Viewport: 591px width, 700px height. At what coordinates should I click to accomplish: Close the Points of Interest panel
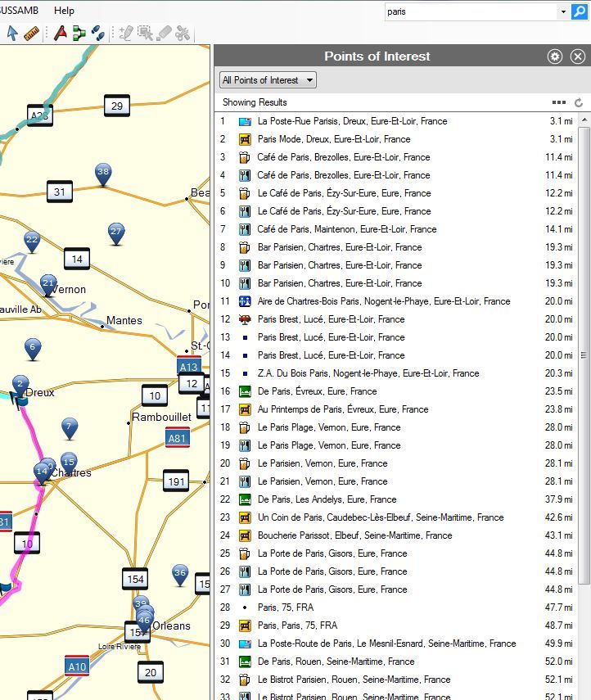(578, 56)
